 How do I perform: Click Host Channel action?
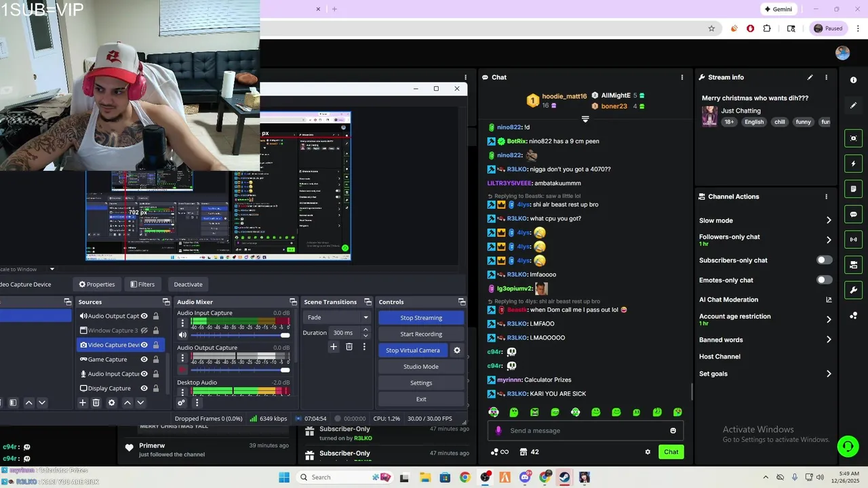tap(719, 357)
